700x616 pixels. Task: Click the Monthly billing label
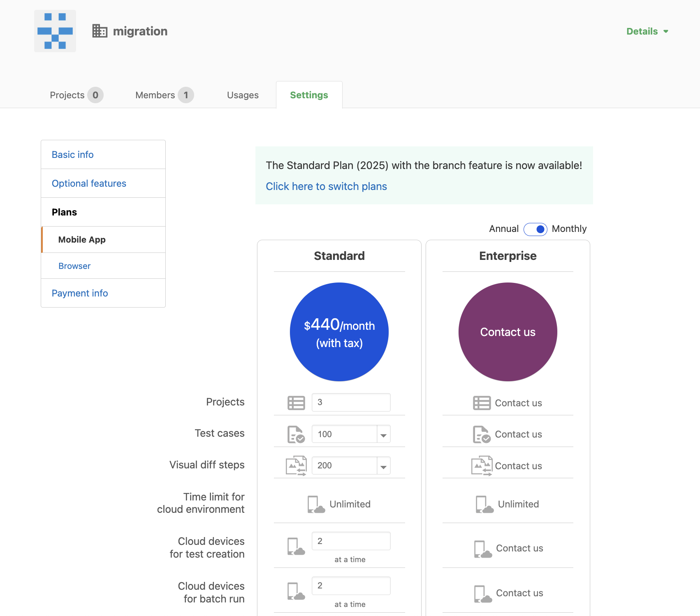point(569,229)
